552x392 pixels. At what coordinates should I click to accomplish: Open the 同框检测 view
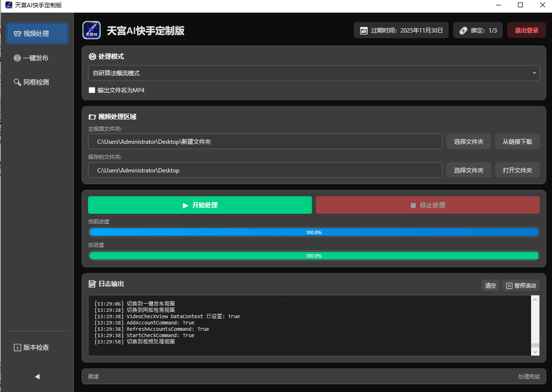click(32, 83)
